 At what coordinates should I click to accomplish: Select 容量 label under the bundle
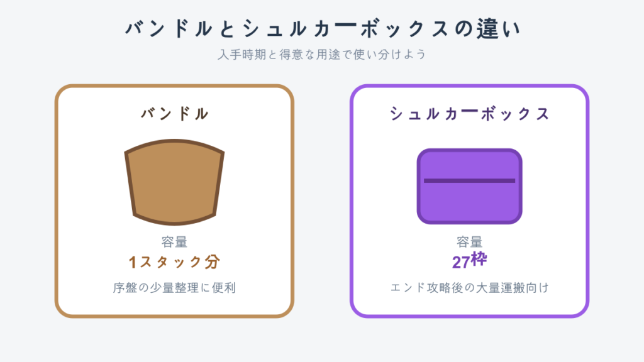tap(174, 242)
